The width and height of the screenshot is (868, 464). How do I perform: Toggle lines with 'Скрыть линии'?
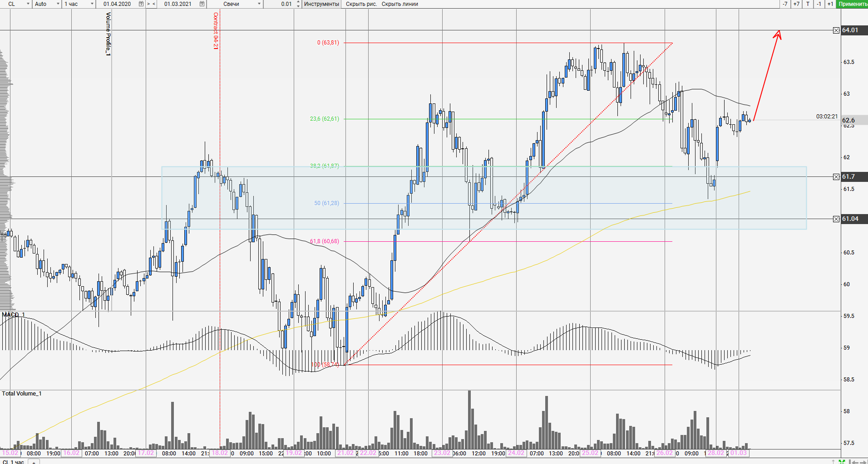pyautogui.click(x=399, y=4)
